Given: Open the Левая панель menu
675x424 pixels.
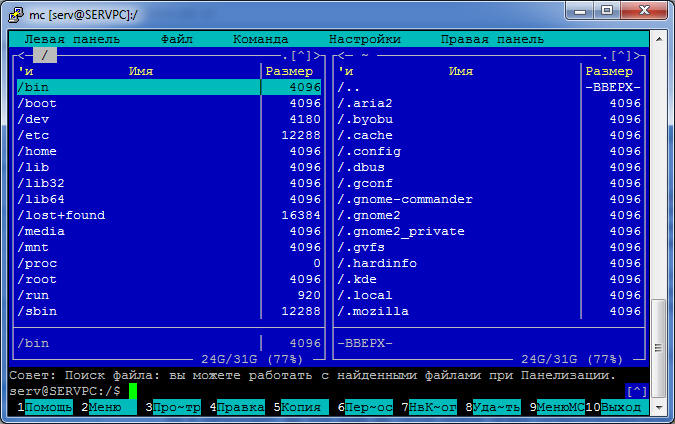Looking at the screenshot, I should [72, 39].
